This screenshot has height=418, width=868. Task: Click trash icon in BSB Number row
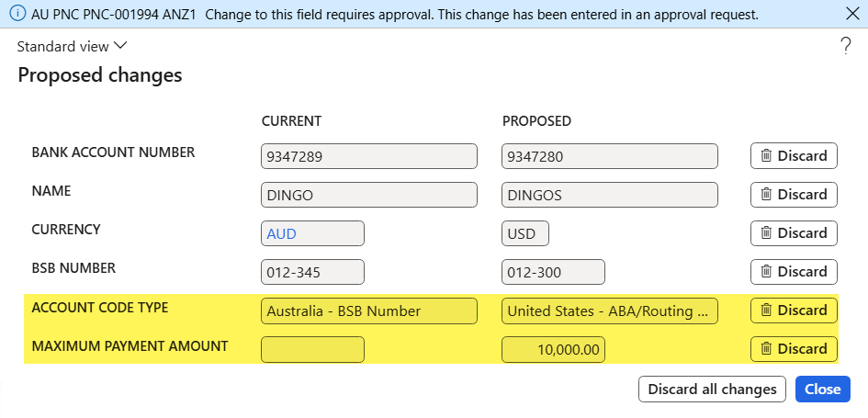[x=766, y=271]
